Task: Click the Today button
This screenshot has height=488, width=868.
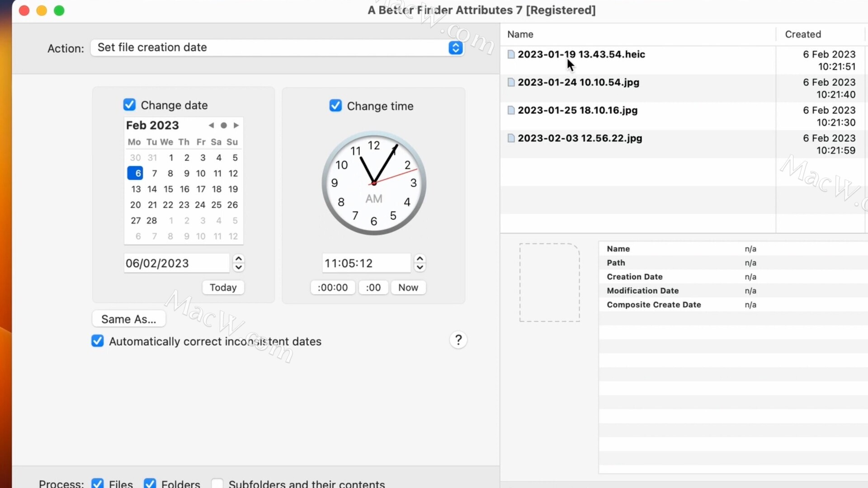Action: 223,287
